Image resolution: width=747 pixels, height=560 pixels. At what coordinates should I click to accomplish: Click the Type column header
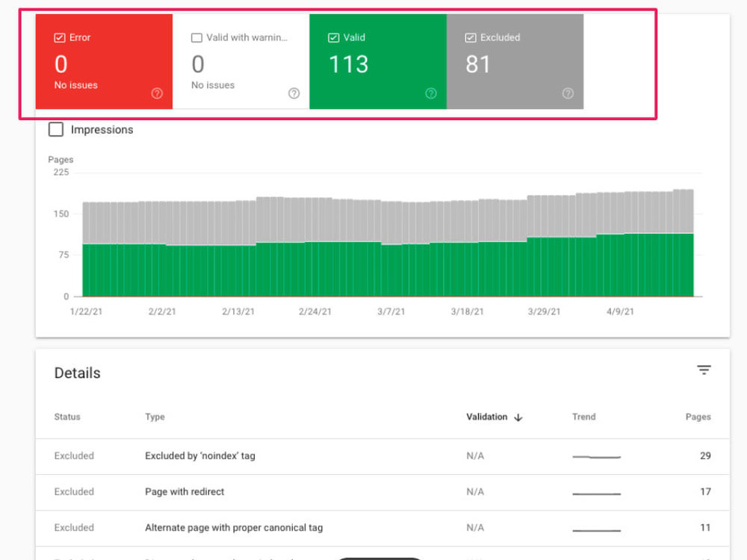pos(155,417)
